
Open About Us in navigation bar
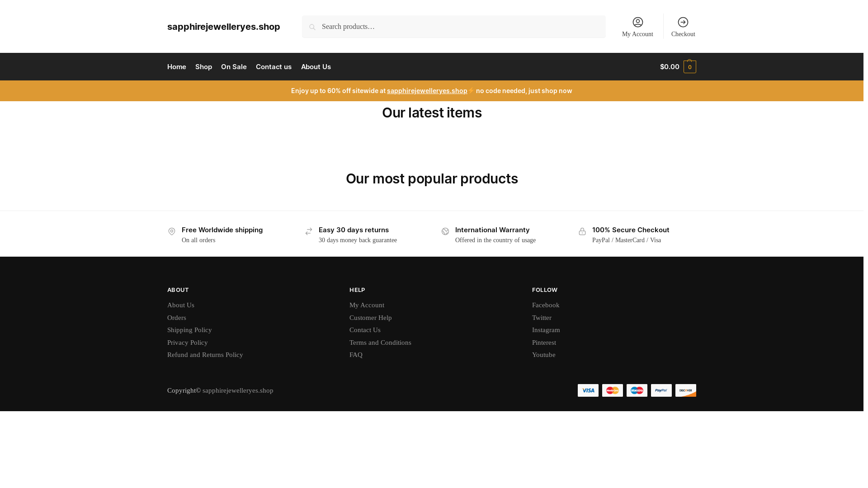coord(316,67)
